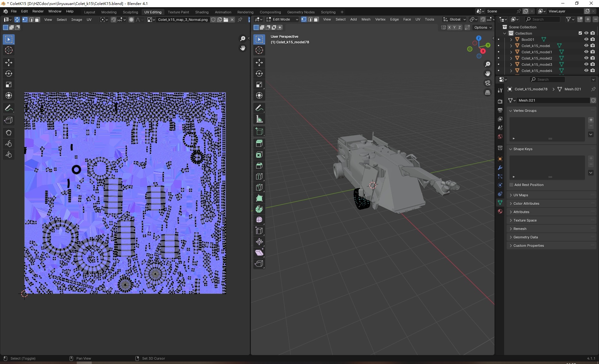The height and width of the screenshot is (364, 599).
Task: Toggle X axis mirror in viewport header
Action: pyautogui.click(x=449, y=27)
